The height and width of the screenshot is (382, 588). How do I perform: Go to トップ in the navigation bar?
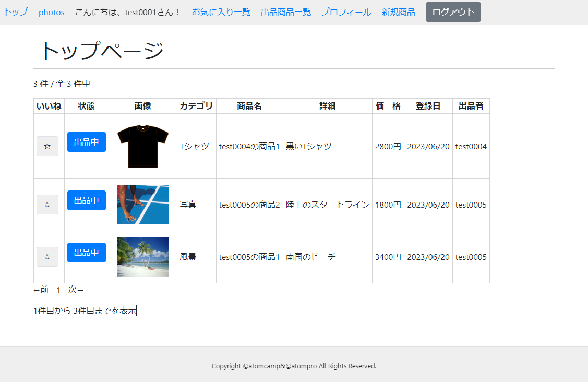[x=16, y=12]
